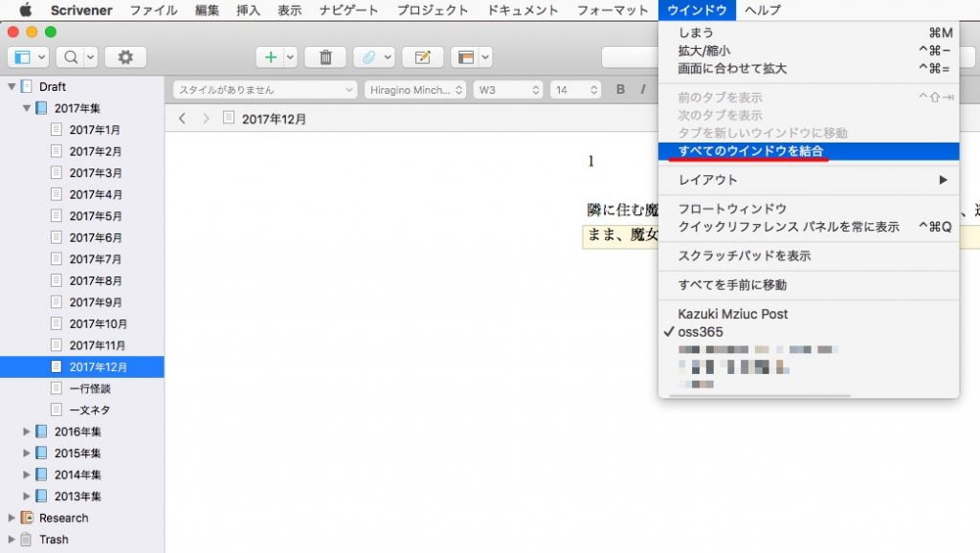Click the search magnifier icon
Screen dimensions: 980x553
pos(71,56)
